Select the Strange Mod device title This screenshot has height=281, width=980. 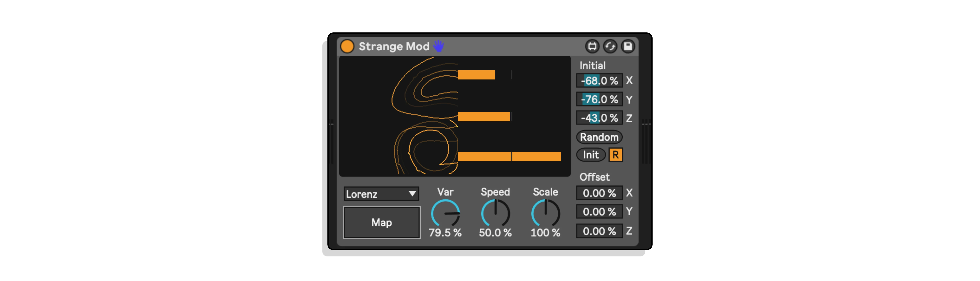(x=394, y=46)
